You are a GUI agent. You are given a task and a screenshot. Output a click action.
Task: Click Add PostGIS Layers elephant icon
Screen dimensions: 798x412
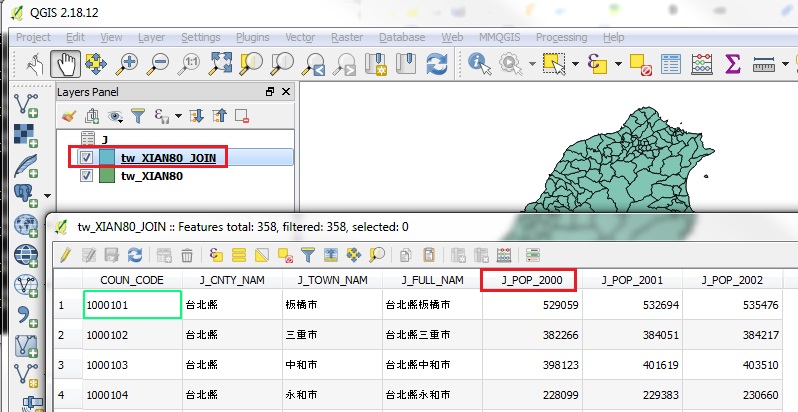point(25,196)
